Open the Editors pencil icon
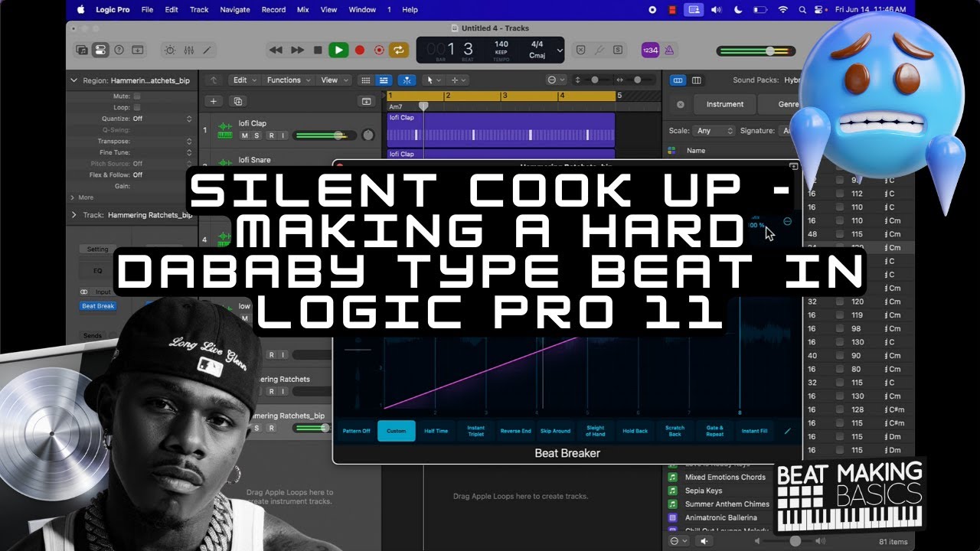The height and width of the screenshot is (551, 980). [x=207, y=51]
